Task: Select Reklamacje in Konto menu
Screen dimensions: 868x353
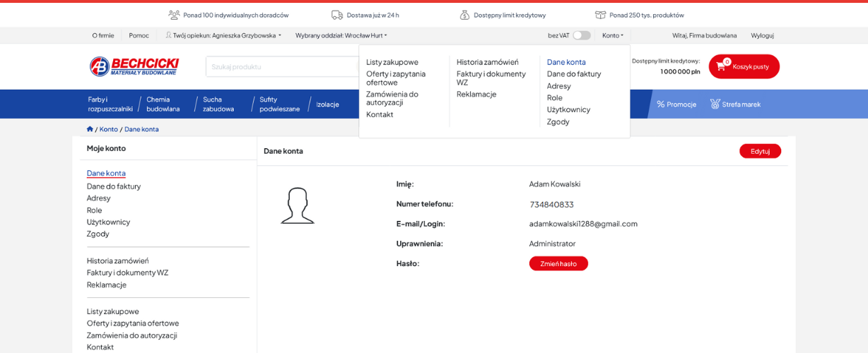Action: [476, 94]
